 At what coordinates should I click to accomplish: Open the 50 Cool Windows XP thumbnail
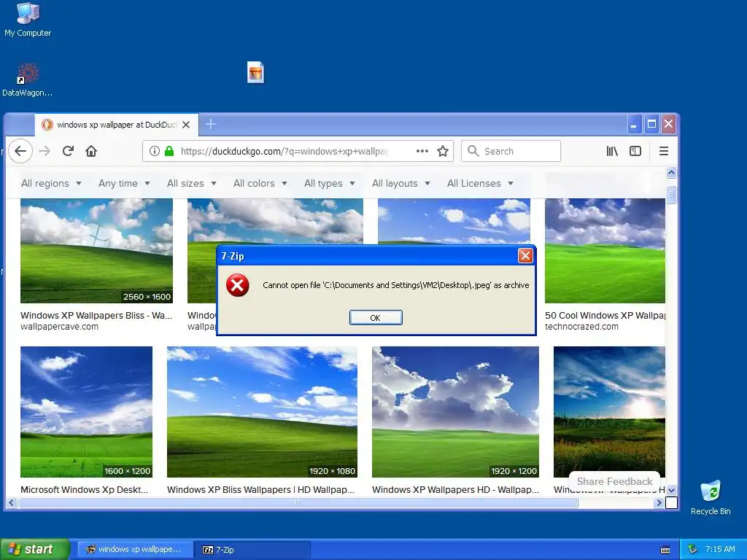(605, 251)
